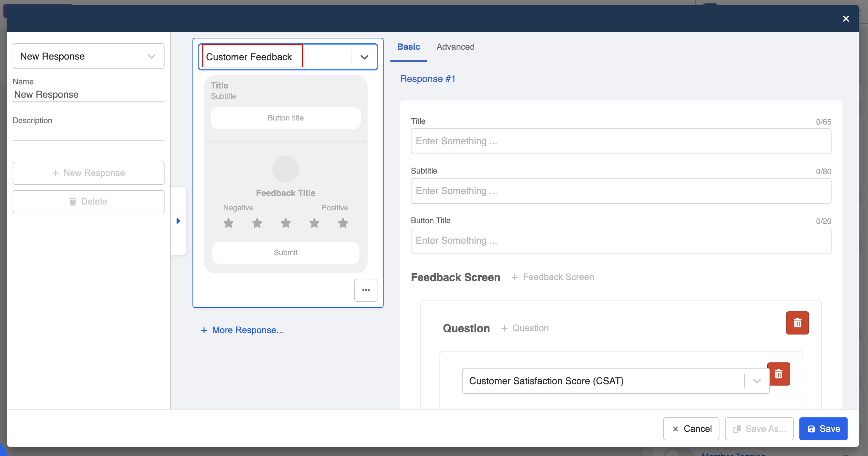The width and height of the screenshot is (868, 456).
Task: Close the dialog with X icon
Action: pyautogui.click(x=846, y=19)
